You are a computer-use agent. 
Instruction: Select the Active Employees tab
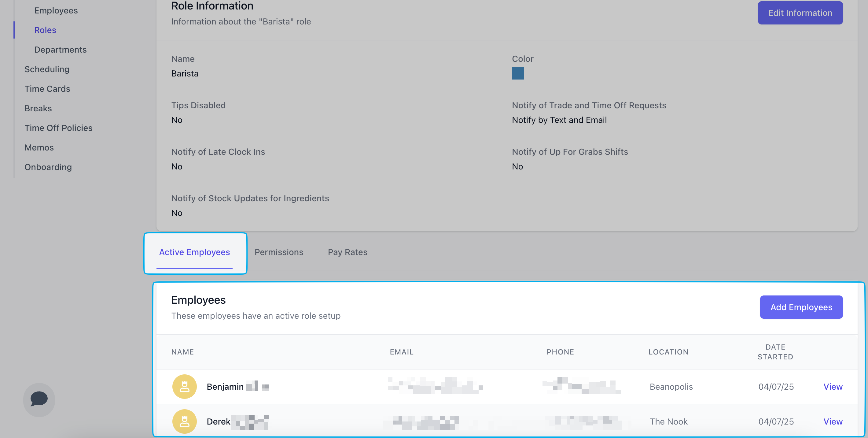[194, 252]
